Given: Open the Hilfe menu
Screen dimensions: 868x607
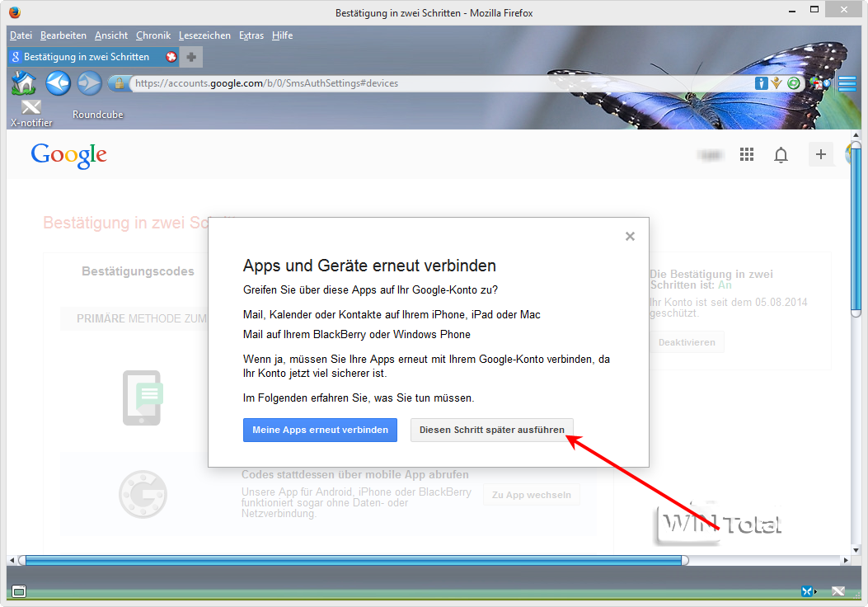Looking at the screenshot, I should point(282,35).
